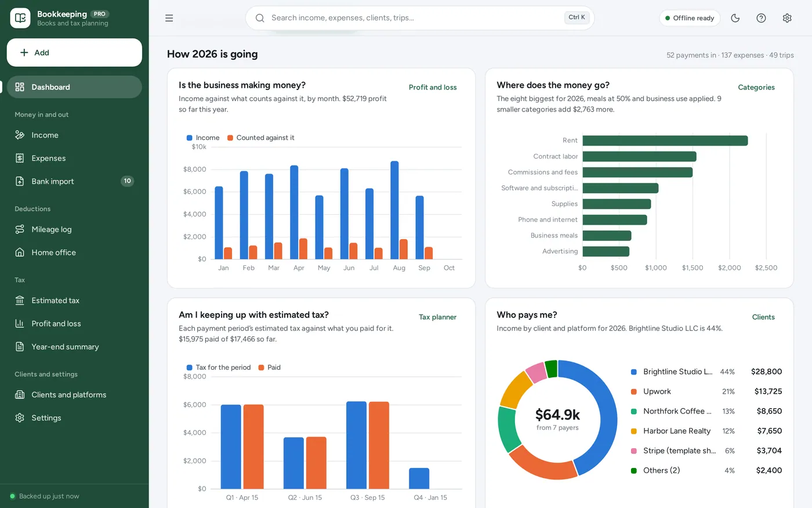Click the Expenses receipt icon in sidebar

[20, 158]
